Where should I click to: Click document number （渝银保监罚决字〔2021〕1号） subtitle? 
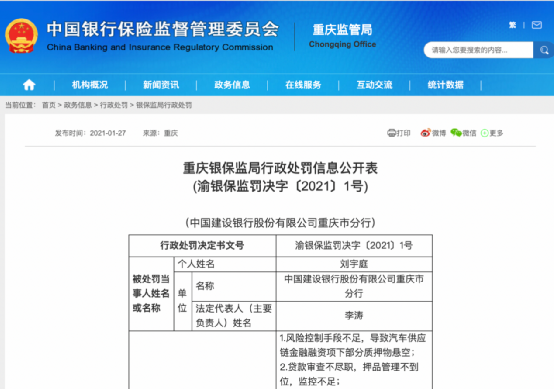pos(281,186)
